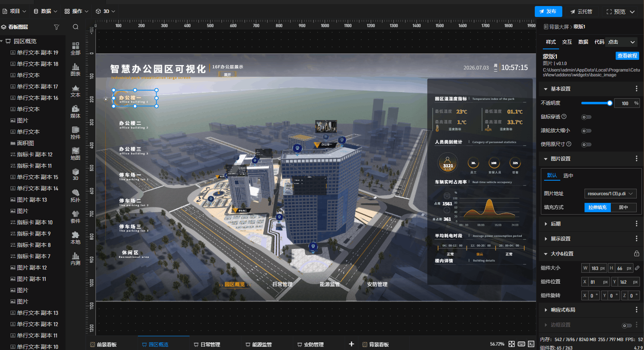Select 居中 fill mode
Screen dimensions: 644x350
click(623, 207)
